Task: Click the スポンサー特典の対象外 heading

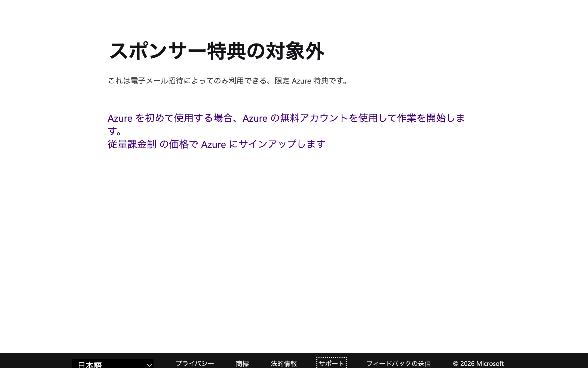Action: click(x=217, y=51)
